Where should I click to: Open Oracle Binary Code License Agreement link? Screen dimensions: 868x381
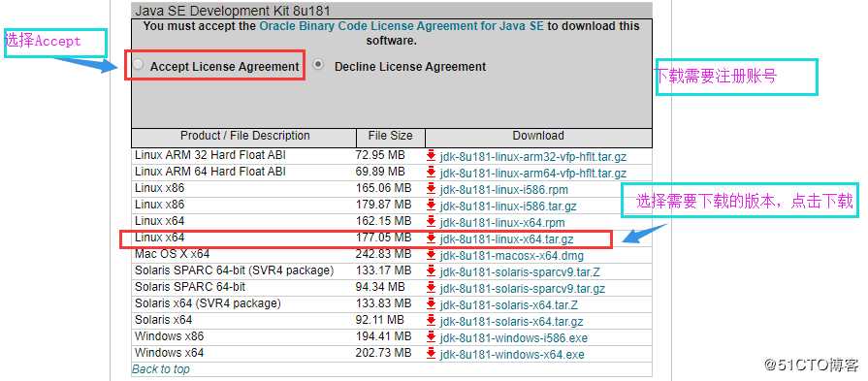click(x=402, y=26)
